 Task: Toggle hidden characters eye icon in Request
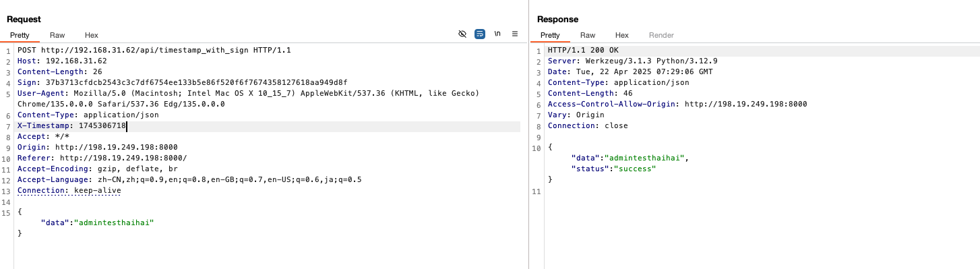coord(462,34)
